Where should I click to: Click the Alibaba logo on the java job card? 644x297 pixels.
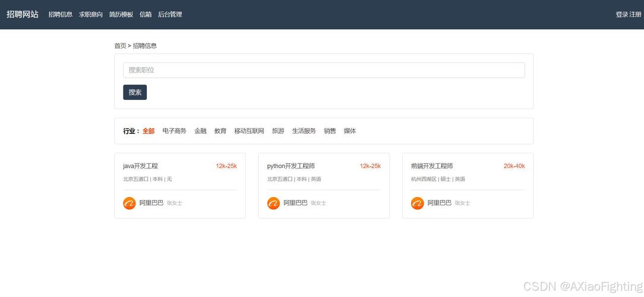point(130,203)
